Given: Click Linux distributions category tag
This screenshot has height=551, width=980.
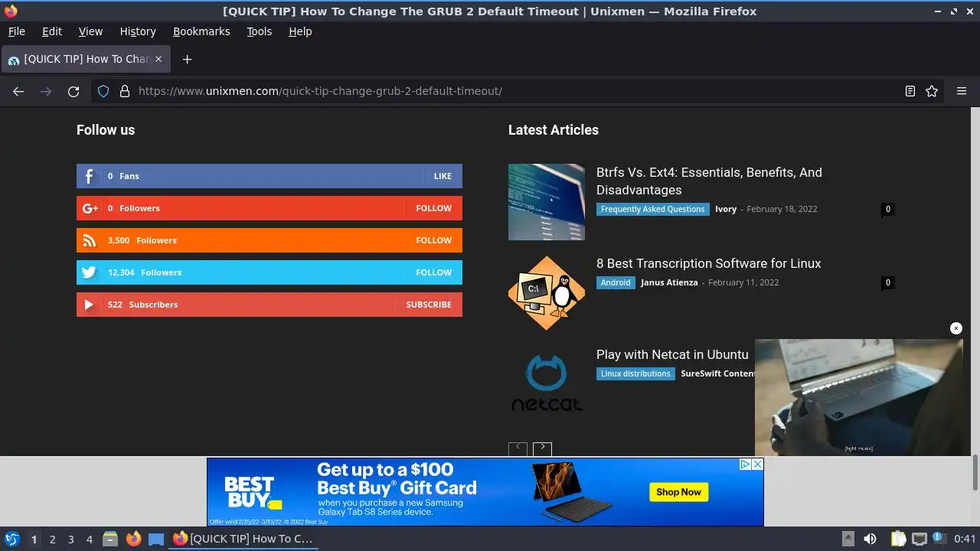Looking at the screenshot, I should tap(635, 373).
